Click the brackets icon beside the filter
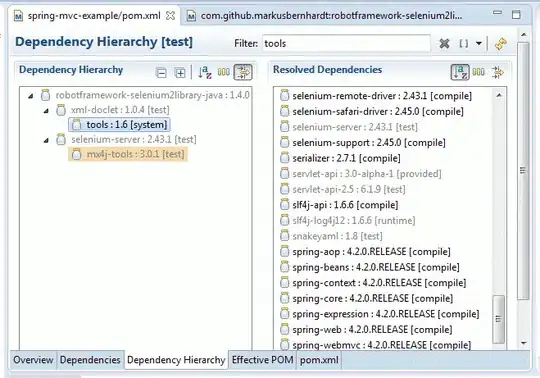540x378 pixels. click(x=464, y=44)
